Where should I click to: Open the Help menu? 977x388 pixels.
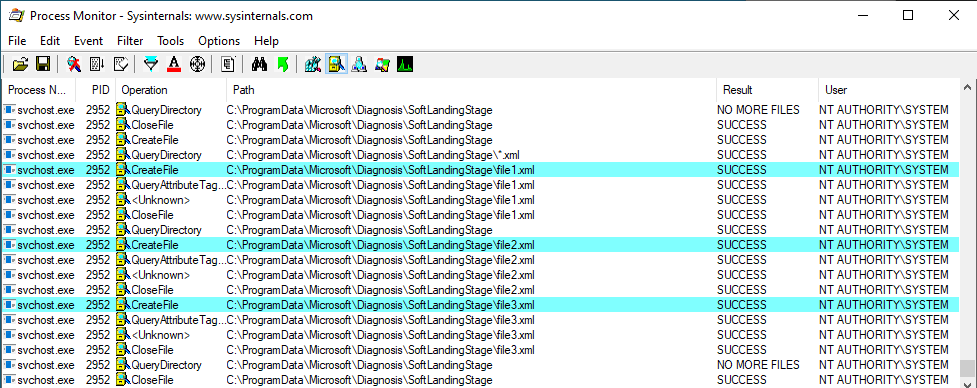point(266,40)
